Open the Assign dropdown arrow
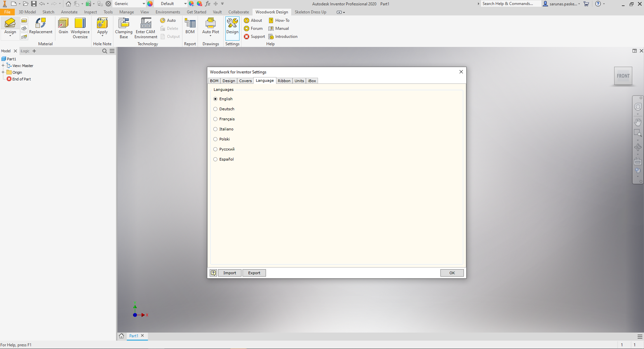Image resolution: width=644 pixels, height=349 pixels. pos(10,36)
